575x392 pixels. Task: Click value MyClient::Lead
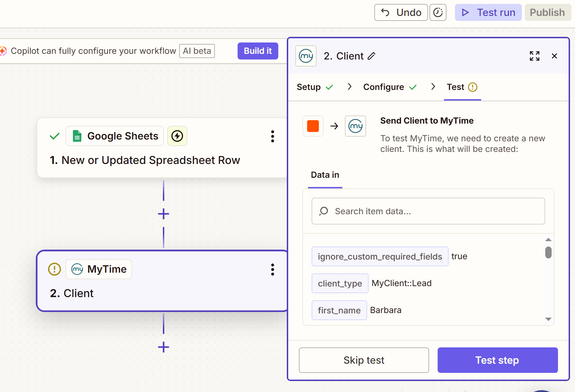tap(402, 283)
